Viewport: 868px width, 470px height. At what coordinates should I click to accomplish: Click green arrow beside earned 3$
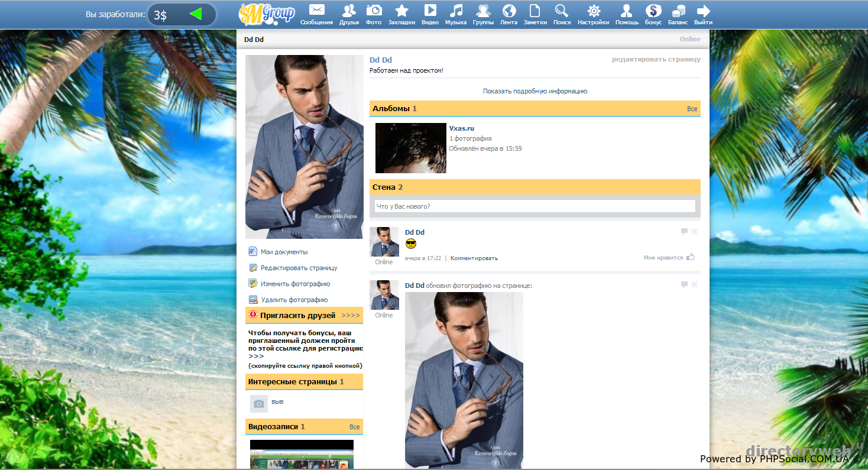196,14
